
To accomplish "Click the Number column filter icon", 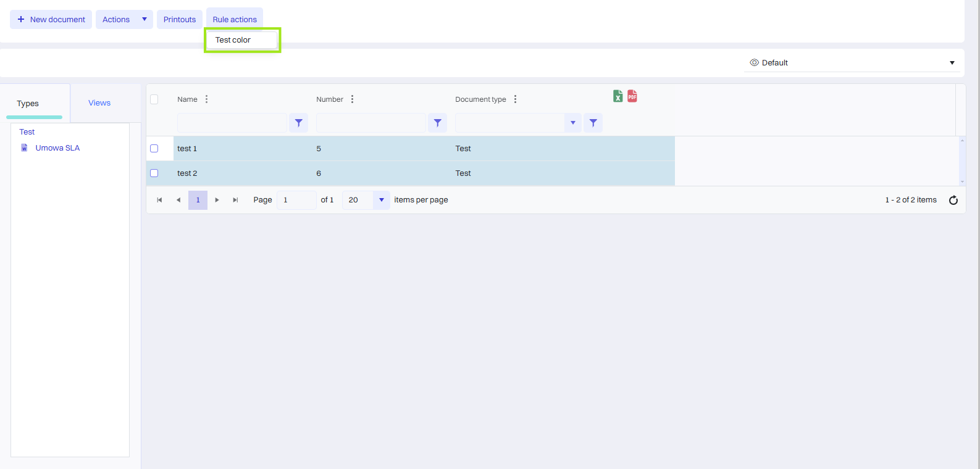I will pos(437,123).
